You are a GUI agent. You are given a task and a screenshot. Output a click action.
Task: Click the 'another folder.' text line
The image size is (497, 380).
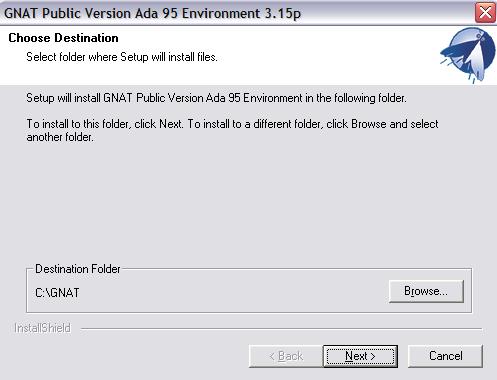click(60, 137)
